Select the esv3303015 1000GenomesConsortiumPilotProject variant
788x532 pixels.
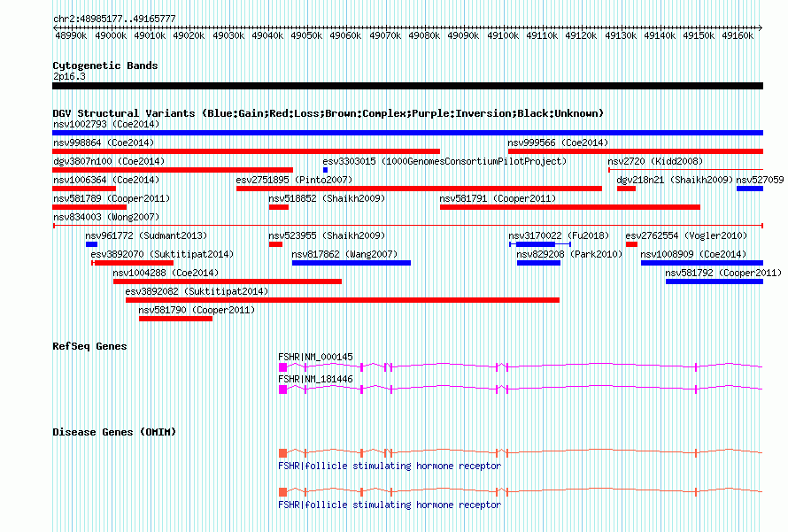click(325, 170)
